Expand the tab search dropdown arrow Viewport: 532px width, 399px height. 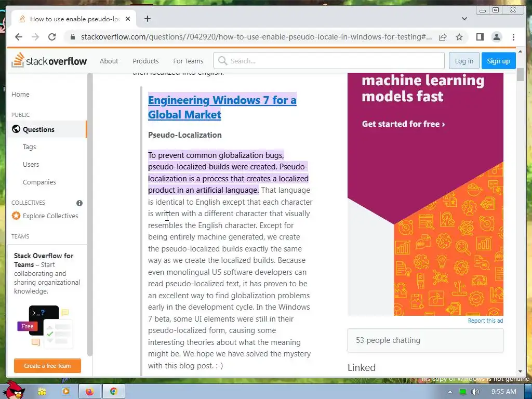pyautogui.click(x=464, y=19)
